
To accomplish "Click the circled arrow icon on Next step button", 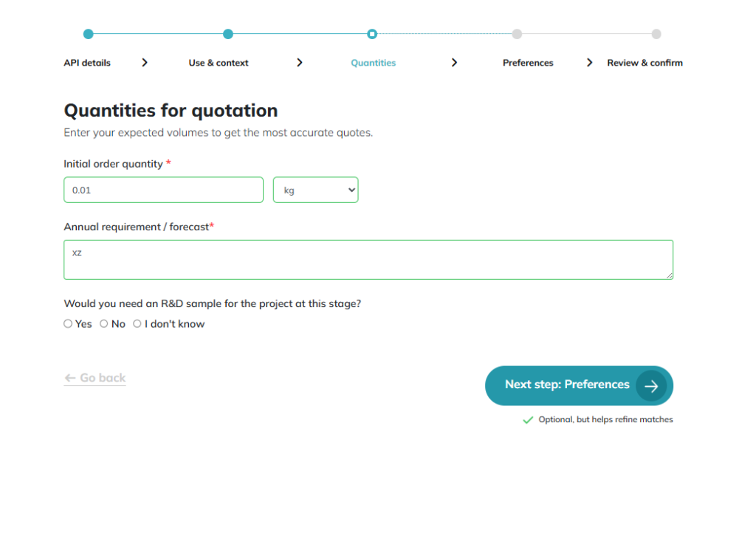I will click(x=650, y=385).
